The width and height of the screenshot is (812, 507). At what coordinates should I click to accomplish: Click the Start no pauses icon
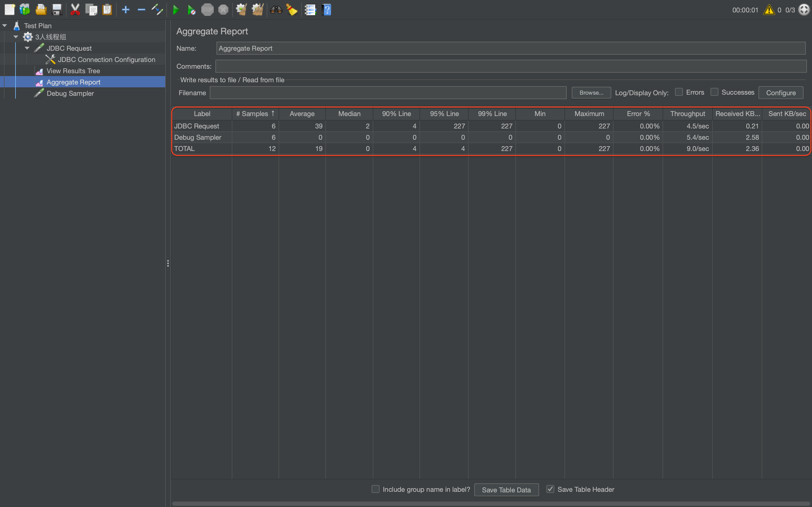[192, 9]
